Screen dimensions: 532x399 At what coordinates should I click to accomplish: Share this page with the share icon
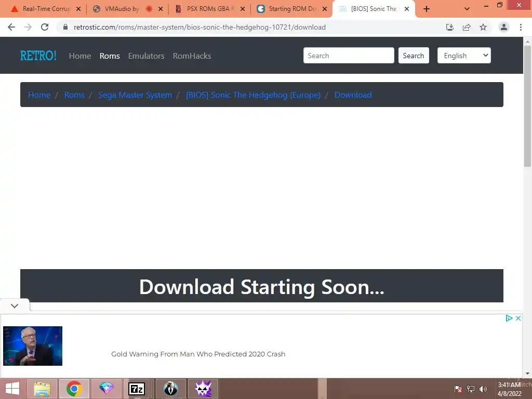click(x=467, y=27)
